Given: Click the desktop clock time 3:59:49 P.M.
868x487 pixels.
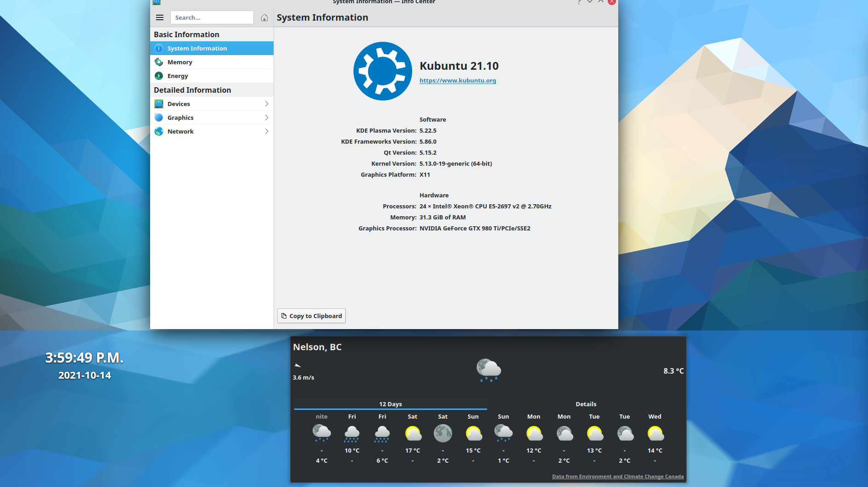Looking at the screenshot, I should pos(84,358).
